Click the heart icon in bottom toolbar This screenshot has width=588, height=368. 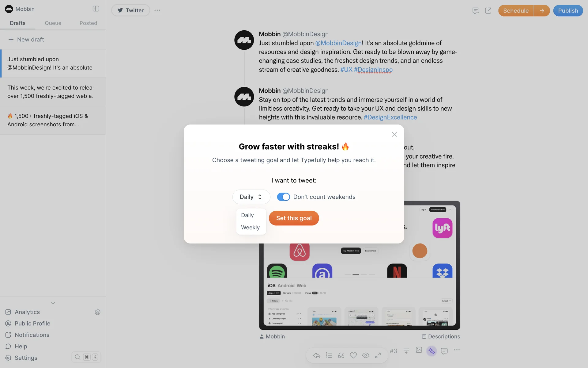pyautogui.click(x=353, y=355)
